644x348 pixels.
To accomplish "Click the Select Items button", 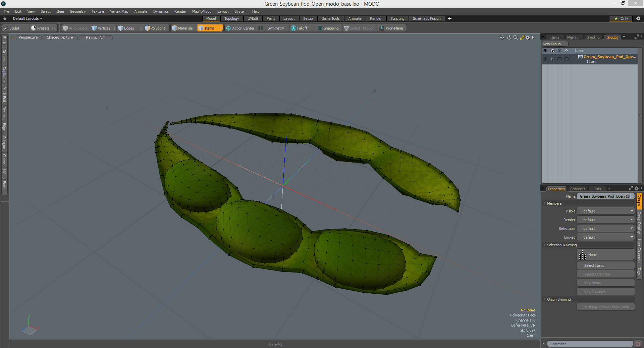I will 606,265.
